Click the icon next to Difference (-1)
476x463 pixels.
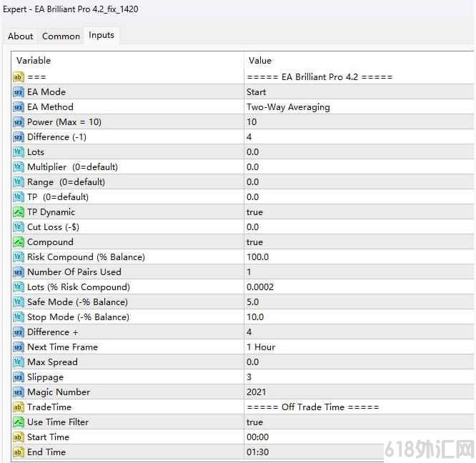point(18,137)
